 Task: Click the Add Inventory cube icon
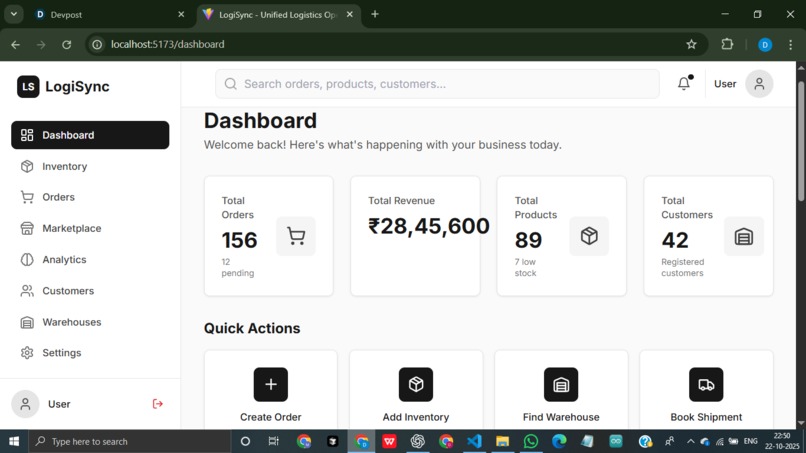pyautogui.click(x=416, y=384)
